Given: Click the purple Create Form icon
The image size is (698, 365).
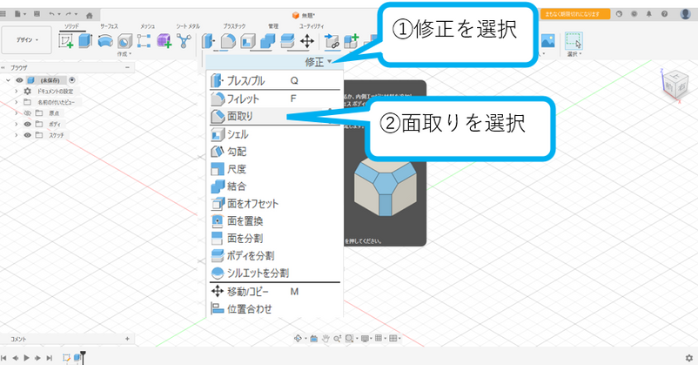Looking at the screenshot, I should point(164,41).
